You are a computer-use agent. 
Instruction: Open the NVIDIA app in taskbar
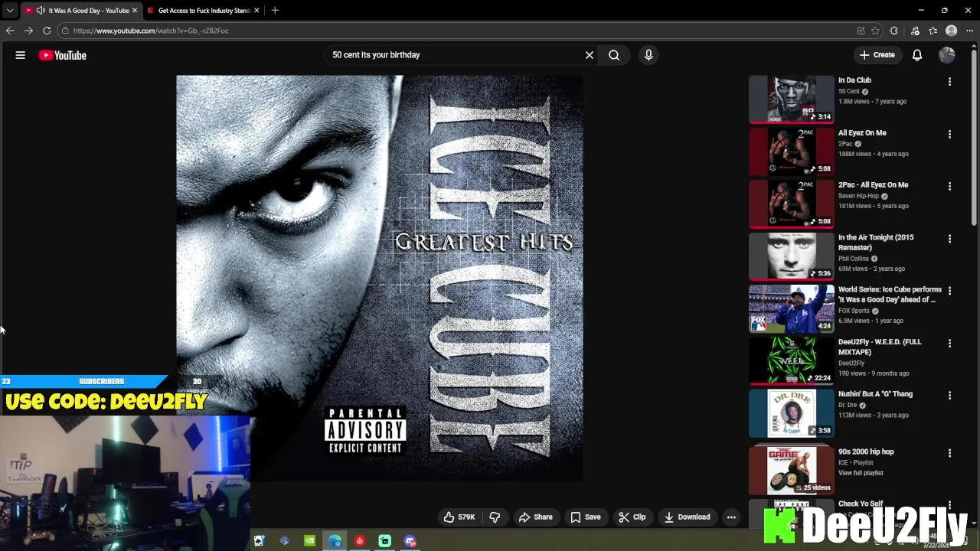tap(309, 541)
